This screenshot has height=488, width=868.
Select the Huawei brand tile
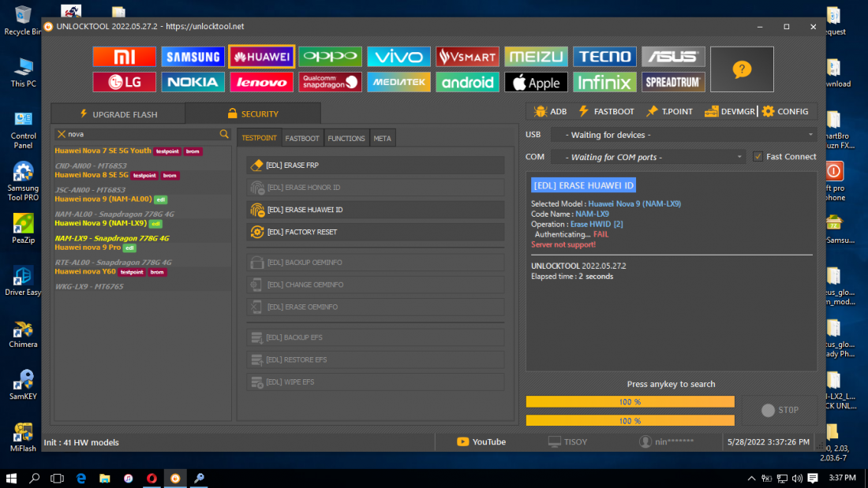click(x=262, y=57)
